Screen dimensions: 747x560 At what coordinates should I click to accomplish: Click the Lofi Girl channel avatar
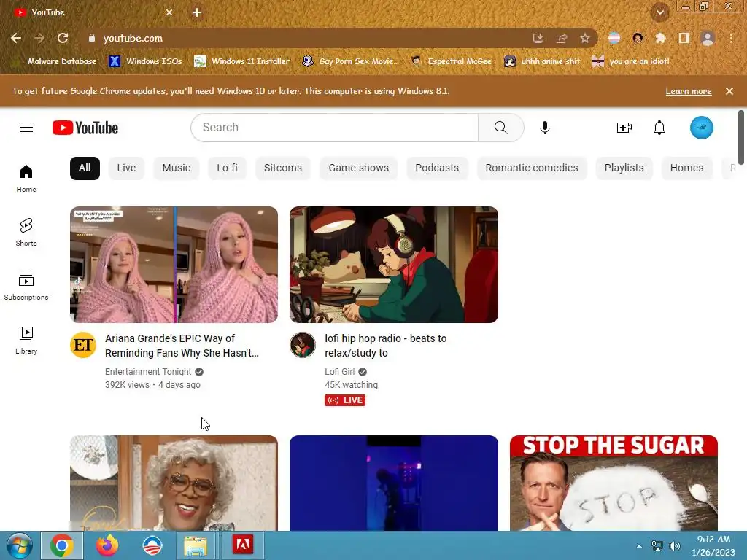click(x=303, y=345)
